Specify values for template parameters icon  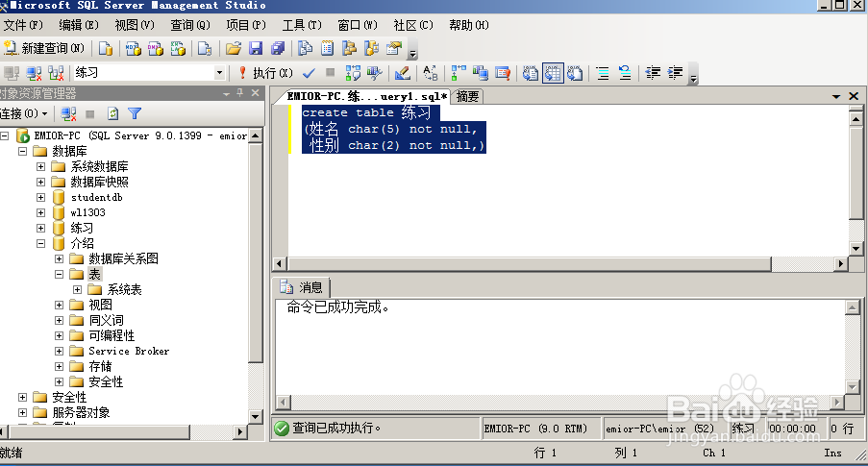point(430,73)
